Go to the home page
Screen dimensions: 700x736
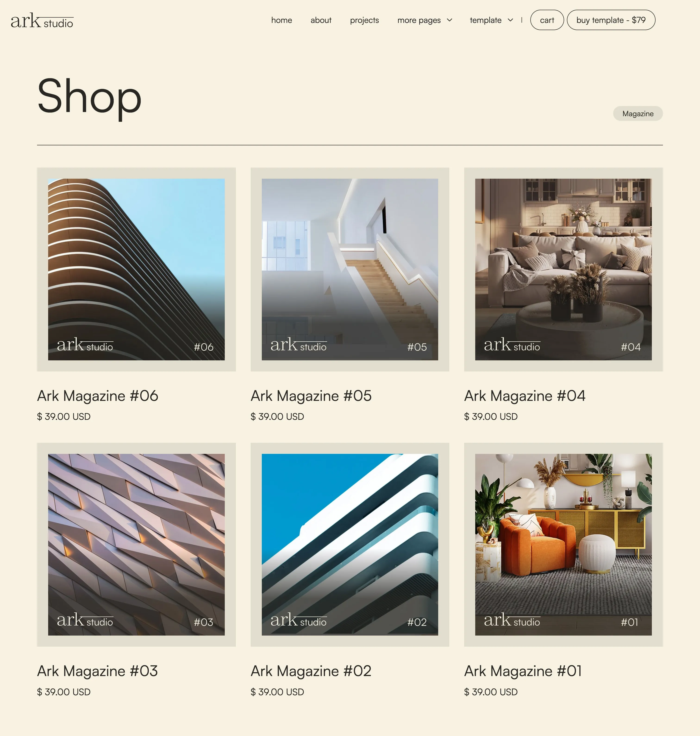(281, 20)
